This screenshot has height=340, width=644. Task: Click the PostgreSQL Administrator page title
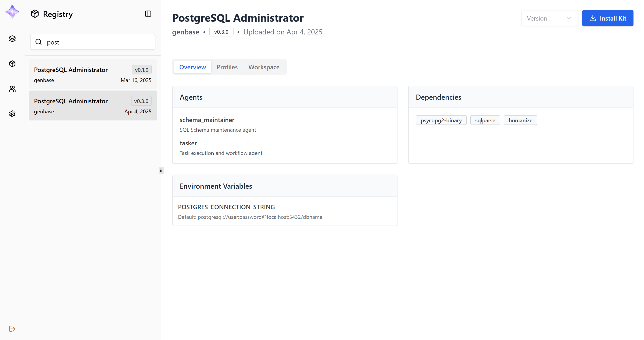[238, 18]
